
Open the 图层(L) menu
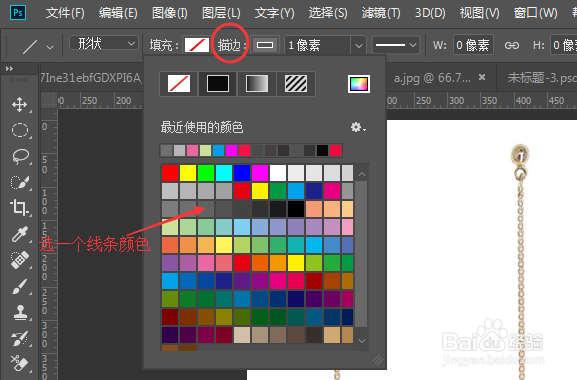click(x=221, y=13)
